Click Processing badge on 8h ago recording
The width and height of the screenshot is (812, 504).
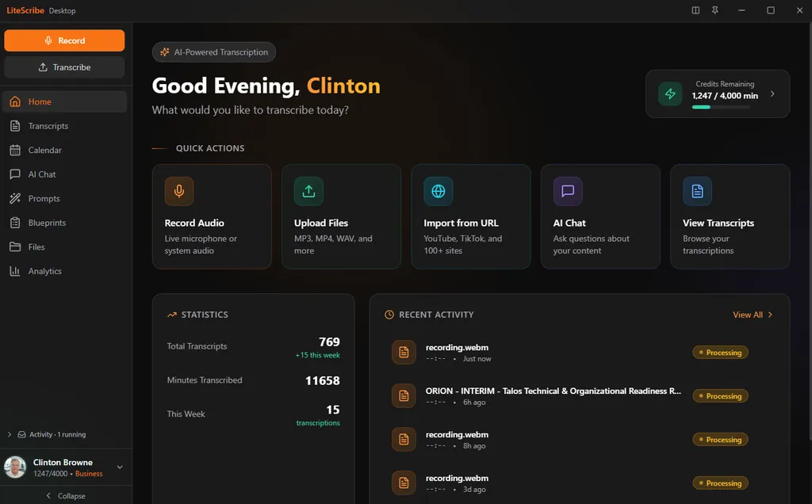720,439
